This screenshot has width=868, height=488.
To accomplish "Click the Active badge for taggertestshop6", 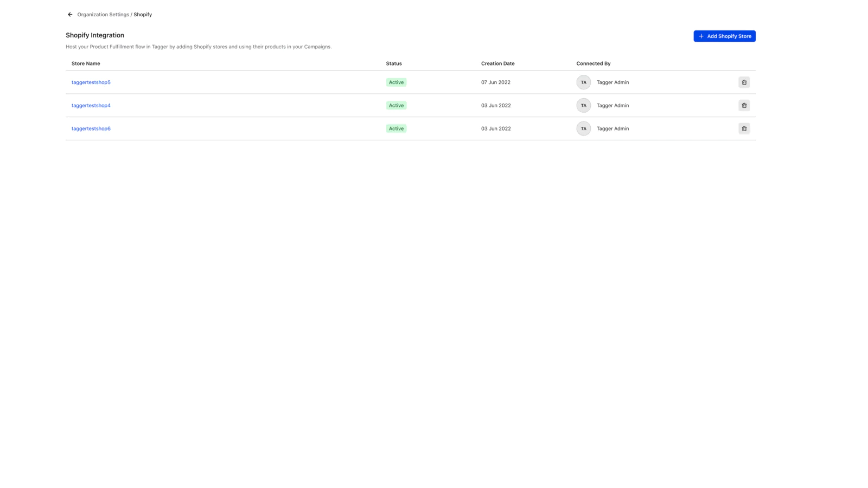I will (396, 129).
